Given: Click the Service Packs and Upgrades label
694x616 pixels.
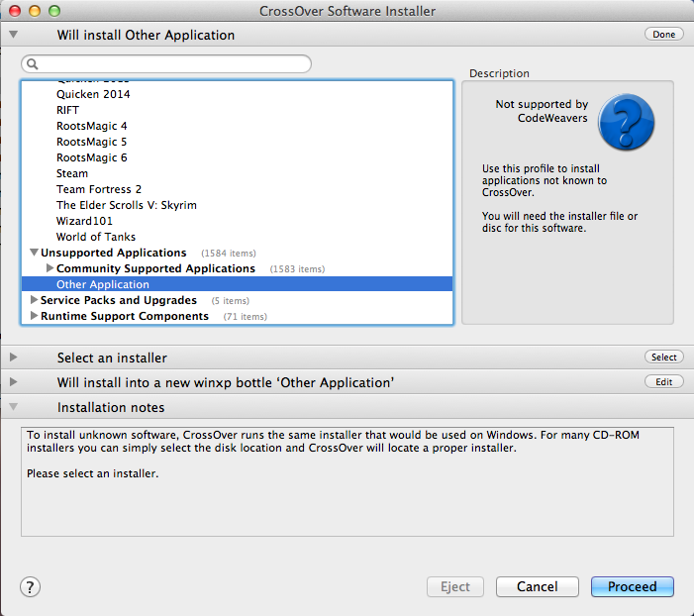Looking at the screenshot, I should 119,300.
